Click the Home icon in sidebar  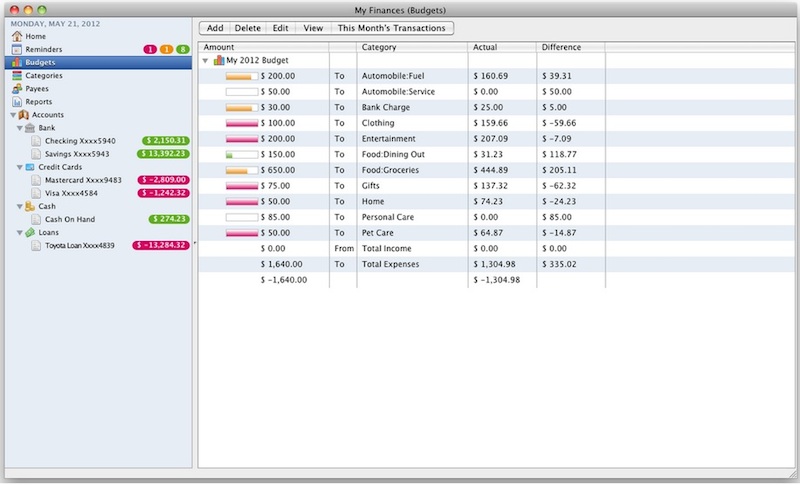pyautogui.click(x=17, y=36)
